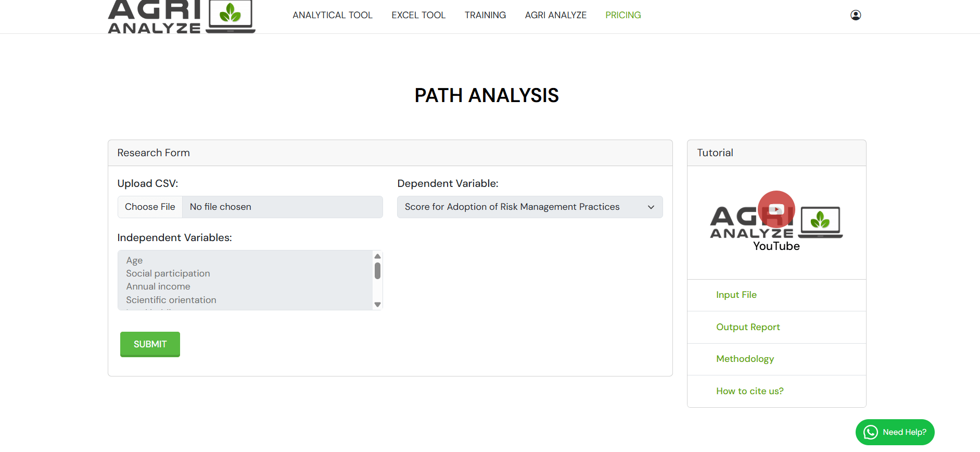
Task: Open the user account profile icon
Action: coord(855,15)
